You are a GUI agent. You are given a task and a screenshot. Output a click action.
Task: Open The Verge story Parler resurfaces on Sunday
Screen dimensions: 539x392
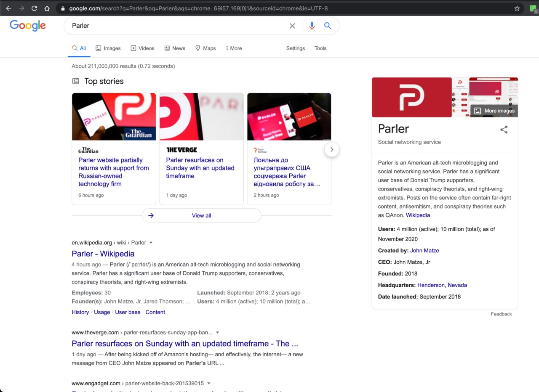(200, 168)
